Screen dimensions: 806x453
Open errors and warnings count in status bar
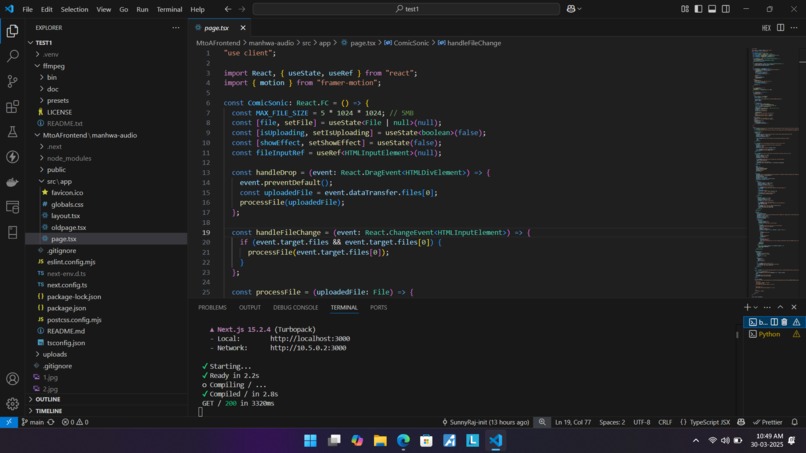click(75, 422)
